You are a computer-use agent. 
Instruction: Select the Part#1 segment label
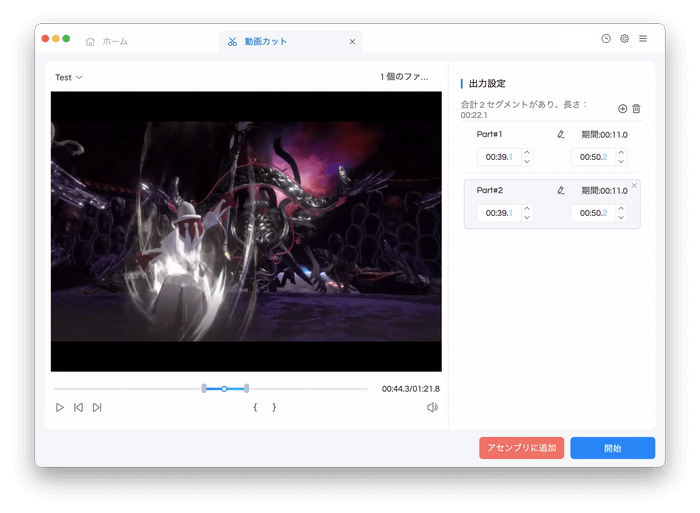pyautogui.click(x=489, y=134)
